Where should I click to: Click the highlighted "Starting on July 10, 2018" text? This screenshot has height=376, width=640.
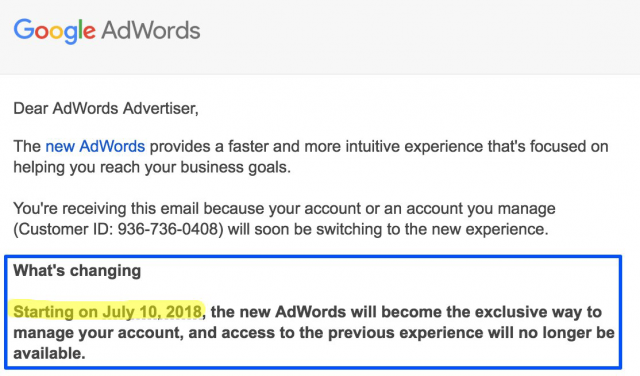point(108,311)
